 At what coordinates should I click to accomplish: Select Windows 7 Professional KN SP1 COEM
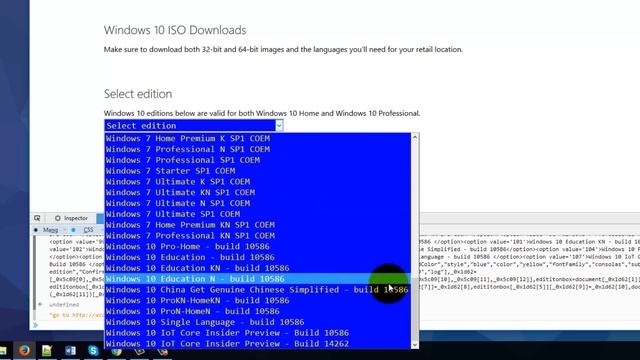[x=258, y=236]
